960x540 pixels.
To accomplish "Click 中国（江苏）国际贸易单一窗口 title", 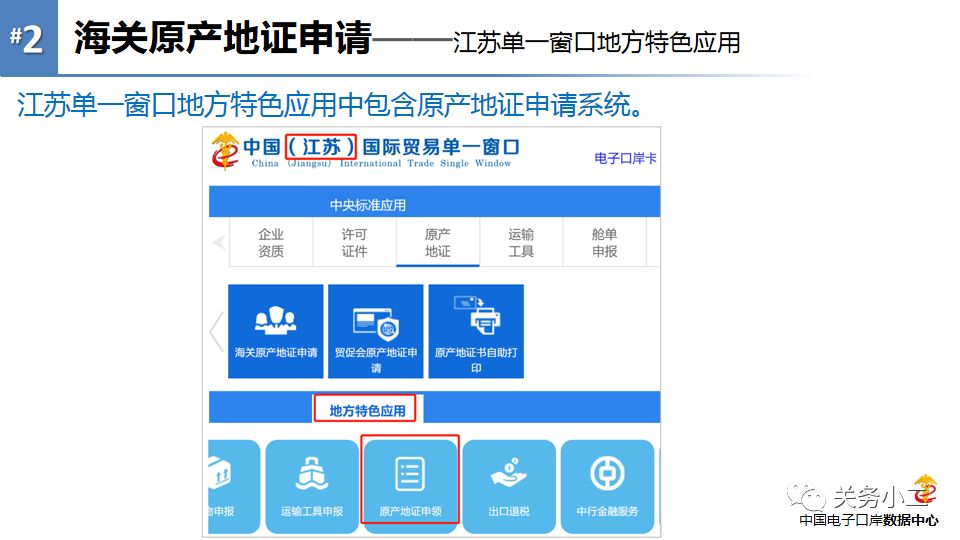I will pos(381,147).
